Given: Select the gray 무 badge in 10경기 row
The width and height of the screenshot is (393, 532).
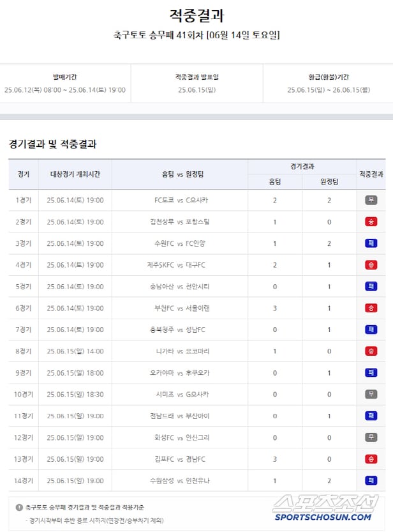Looking at the screenshot, I should (x=371, y=394).
